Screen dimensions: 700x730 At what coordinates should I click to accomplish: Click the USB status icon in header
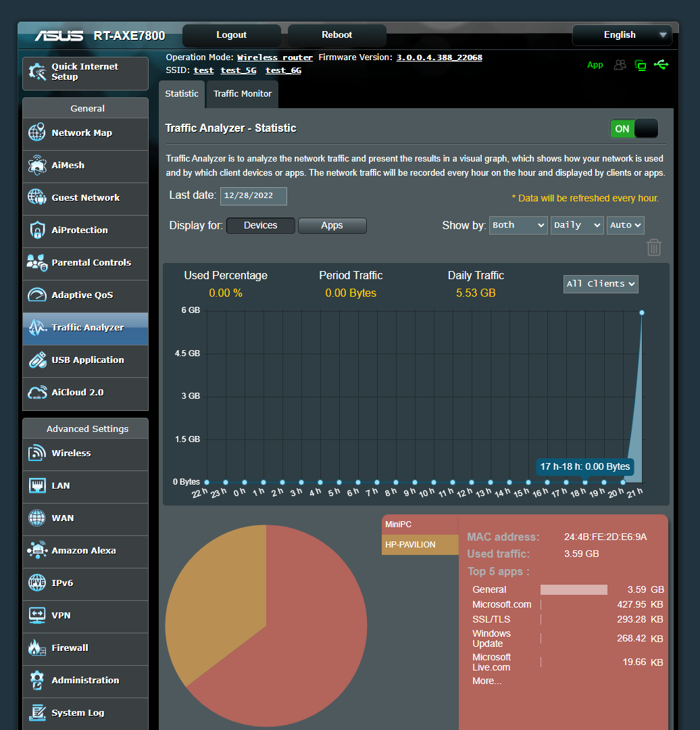point(661,65)
